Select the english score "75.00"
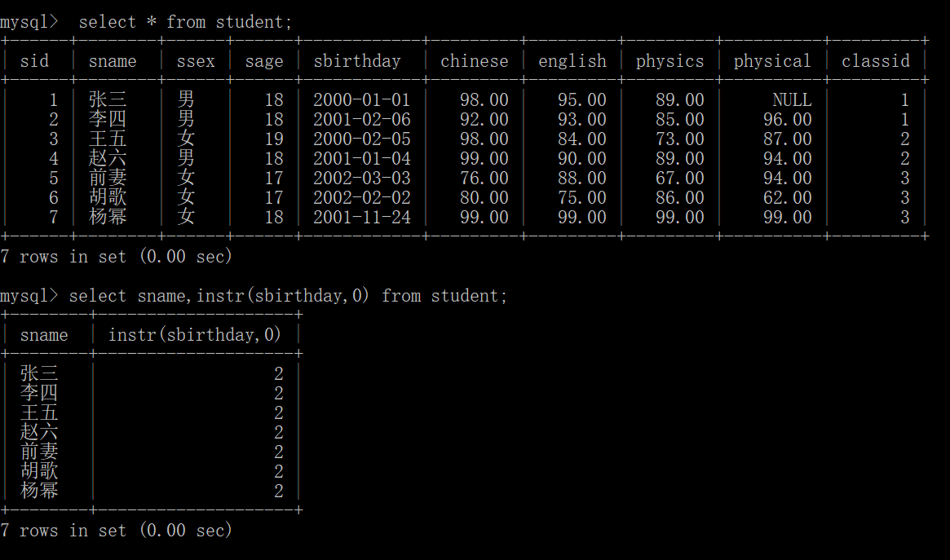Image resolution: width=950 pixels, height=560 pixels. pos(582,197)
